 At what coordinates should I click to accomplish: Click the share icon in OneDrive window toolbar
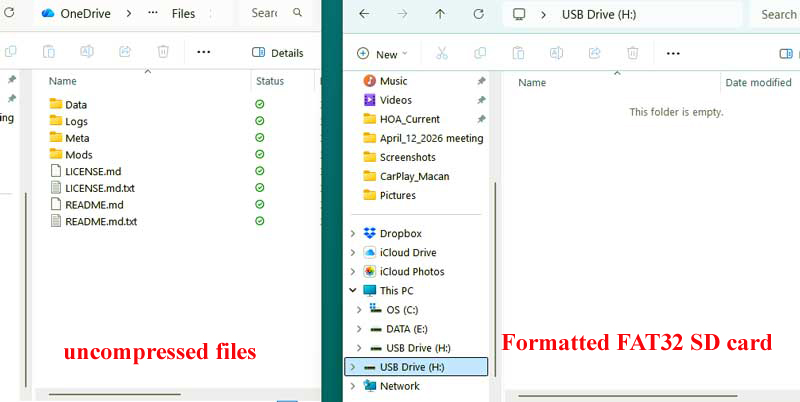click(125, 52)
